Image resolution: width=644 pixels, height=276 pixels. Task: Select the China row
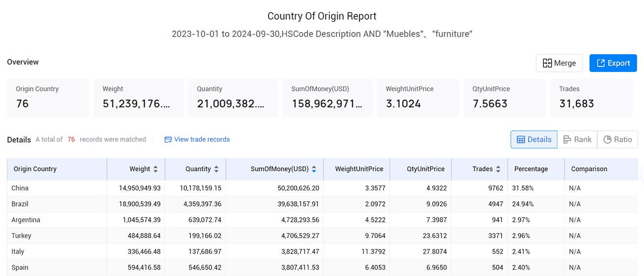(322, 188)
